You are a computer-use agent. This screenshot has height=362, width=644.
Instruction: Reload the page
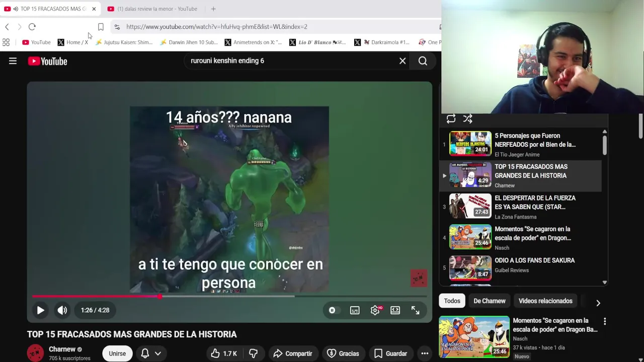pos(32,27)
